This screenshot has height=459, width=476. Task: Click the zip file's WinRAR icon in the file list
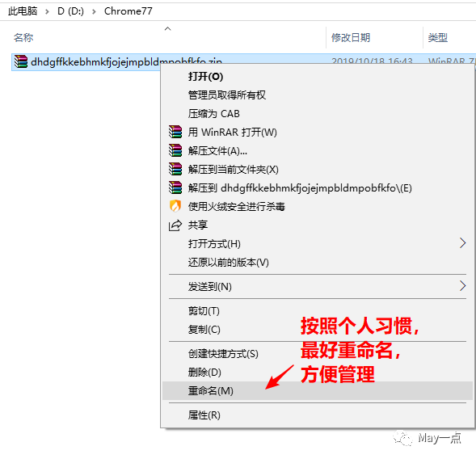coord(21,61)
